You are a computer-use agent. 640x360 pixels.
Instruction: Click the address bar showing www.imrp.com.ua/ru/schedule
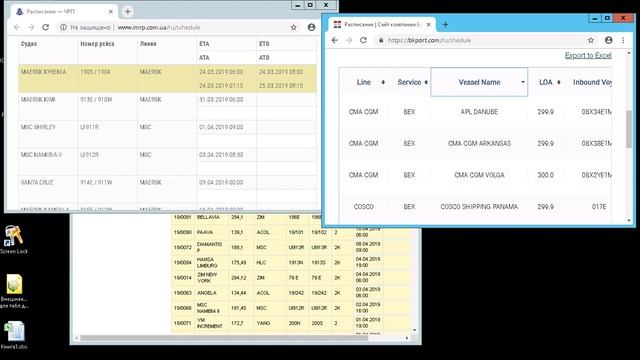tap(176, 27)
